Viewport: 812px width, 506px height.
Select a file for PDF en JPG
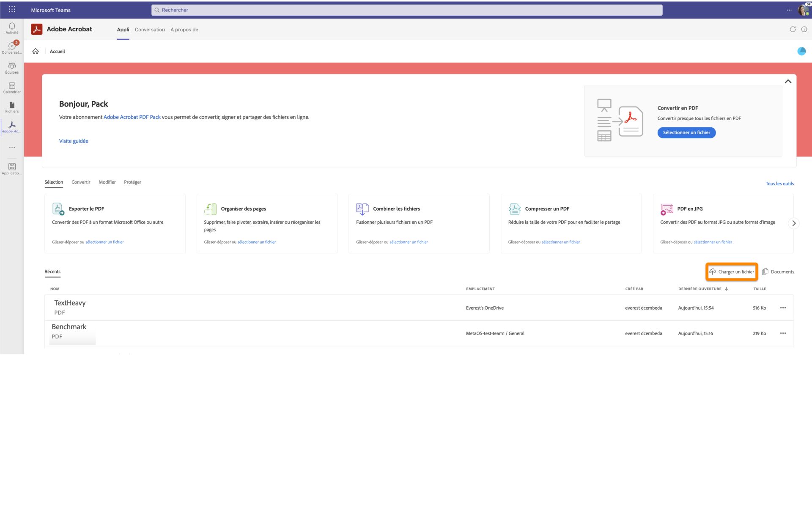[x=713, y=242]
